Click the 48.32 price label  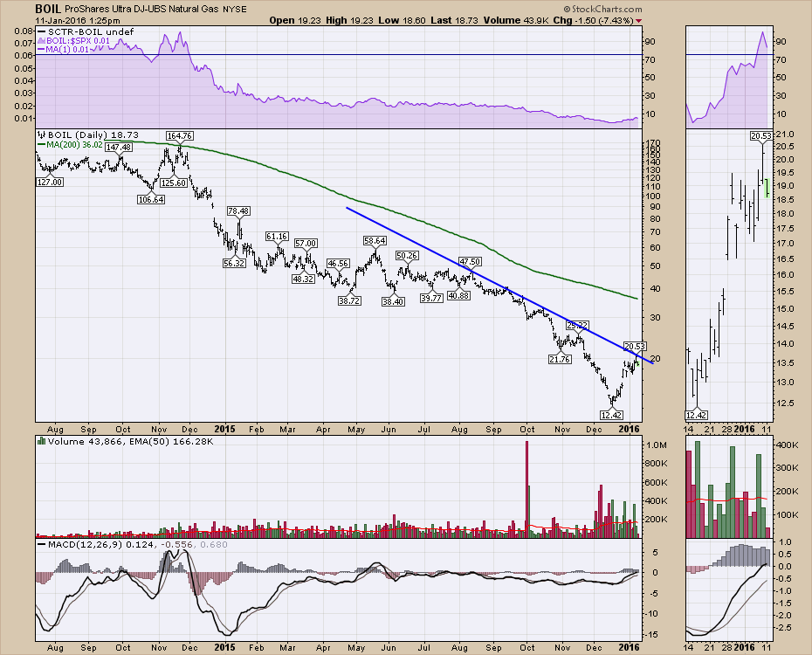click(x=304, y=279)
